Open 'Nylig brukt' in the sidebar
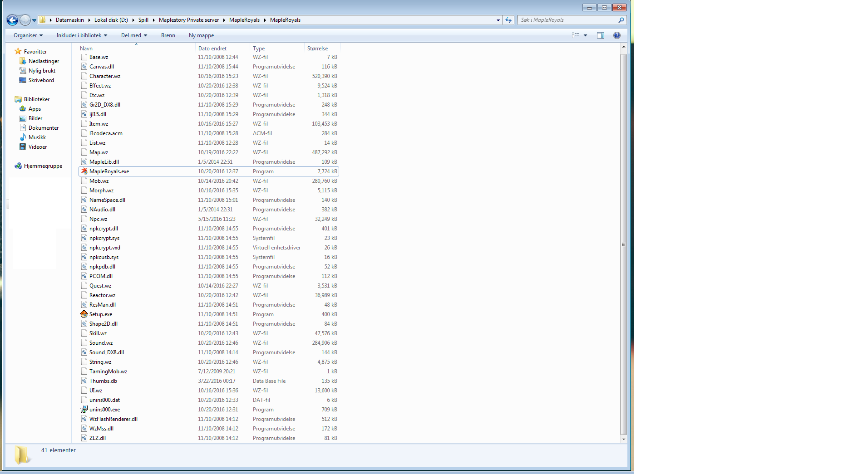Screen dimensions: 868x474 pos(42,71)
